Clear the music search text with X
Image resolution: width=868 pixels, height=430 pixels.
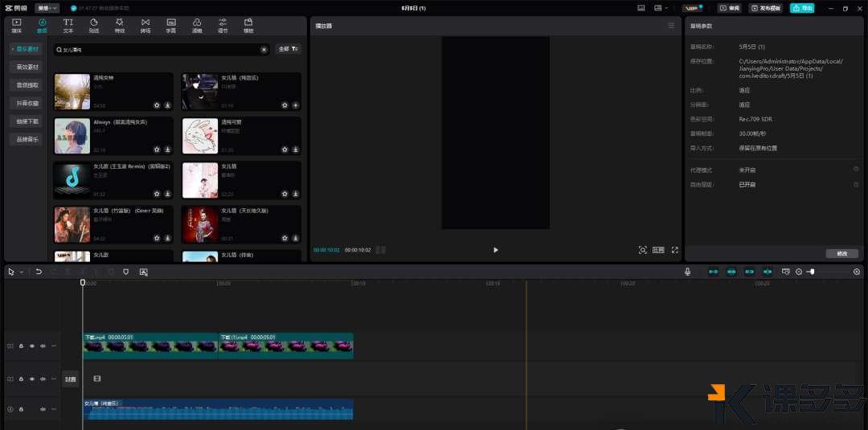click(x=264, y=50)
